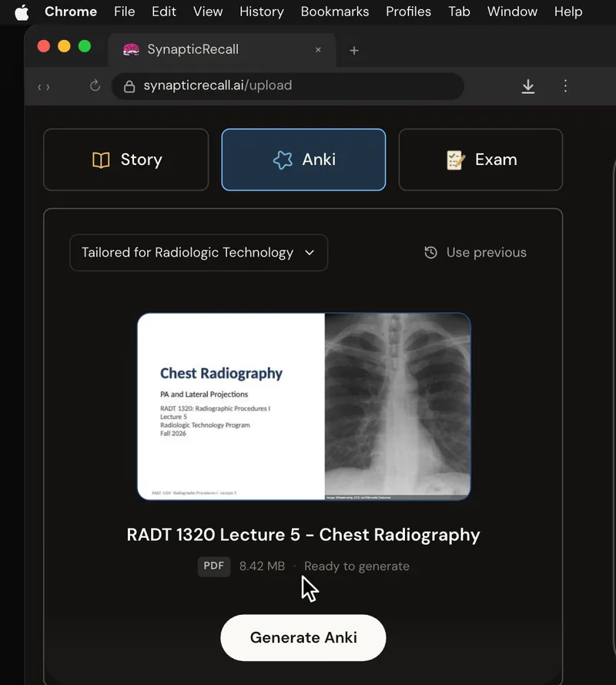This screenshot has height=685, width=616.
Task: Reload the current page
Action: pos(95,86)
